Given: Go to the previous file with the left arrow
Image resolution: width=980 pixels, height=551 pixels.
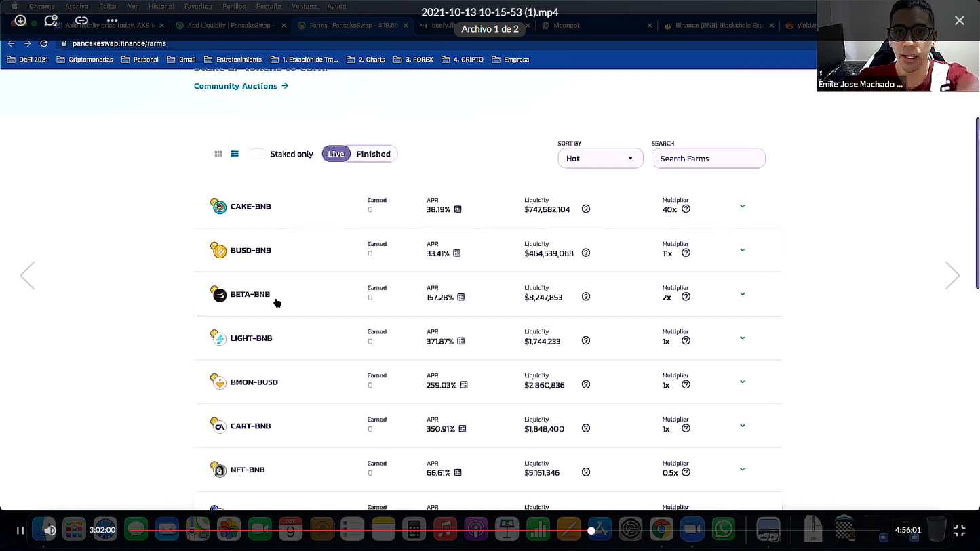Looking at the screenshot, I should click(x=27, y=275).
